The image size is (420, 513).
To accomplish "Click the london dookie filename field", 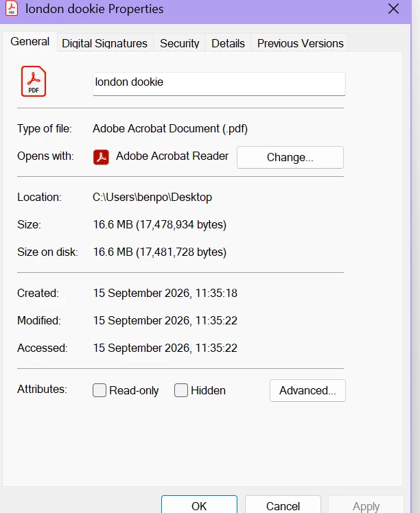I will (x=219, y=84).
